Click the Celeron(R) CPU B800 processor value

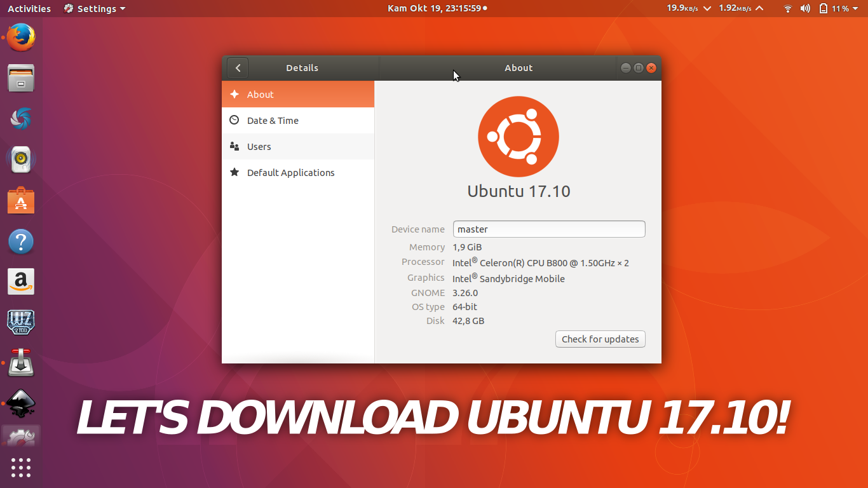pos(541,262)
